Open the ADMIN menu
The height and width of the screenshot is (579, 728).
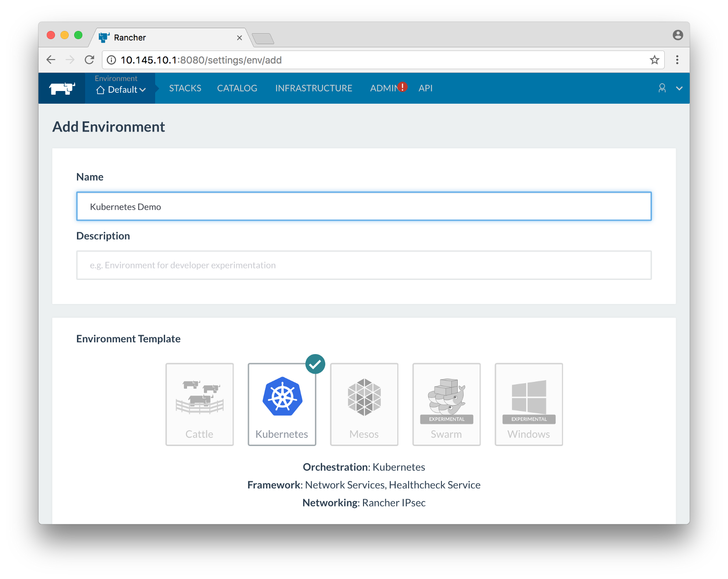pyautogui.click(x=384, y=88)
